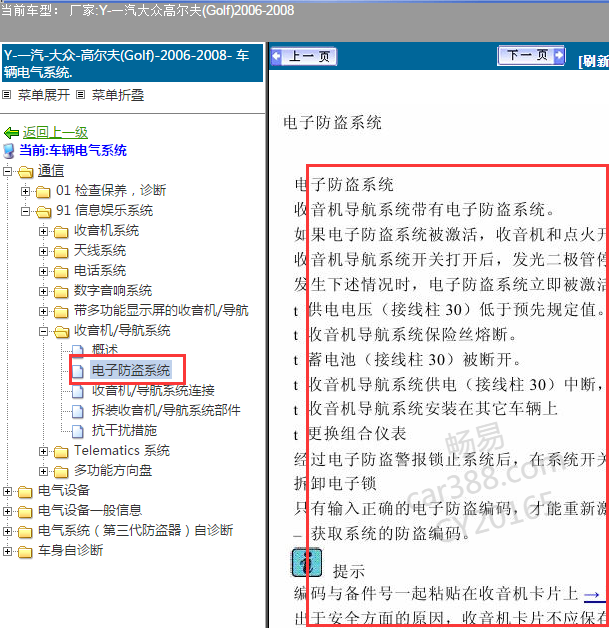Click folder icon of 带多功能显示屏的收音机/导航
This screenshot has height=628, width=609.
point(61,311)
